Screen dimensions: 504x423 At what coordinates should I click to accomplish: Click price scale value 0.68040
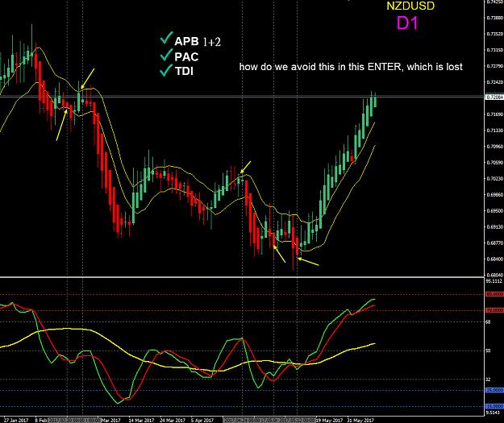495,275
